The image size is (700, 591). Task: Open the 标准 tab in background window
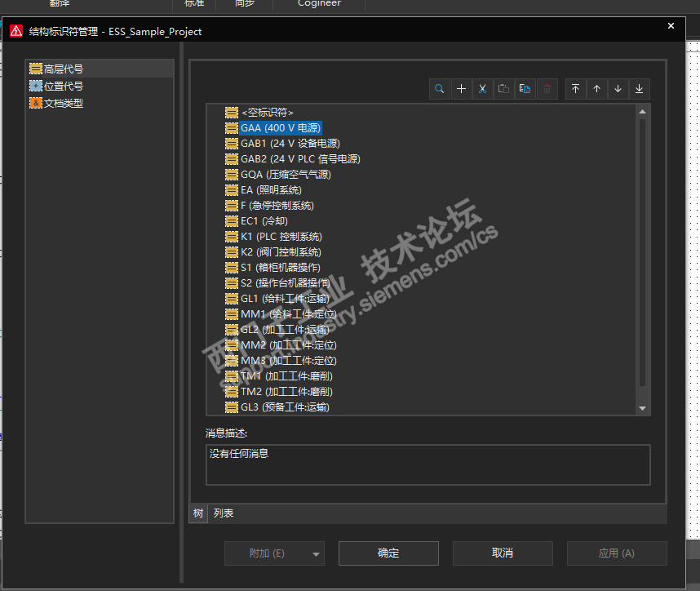click(x=195, y=3)
